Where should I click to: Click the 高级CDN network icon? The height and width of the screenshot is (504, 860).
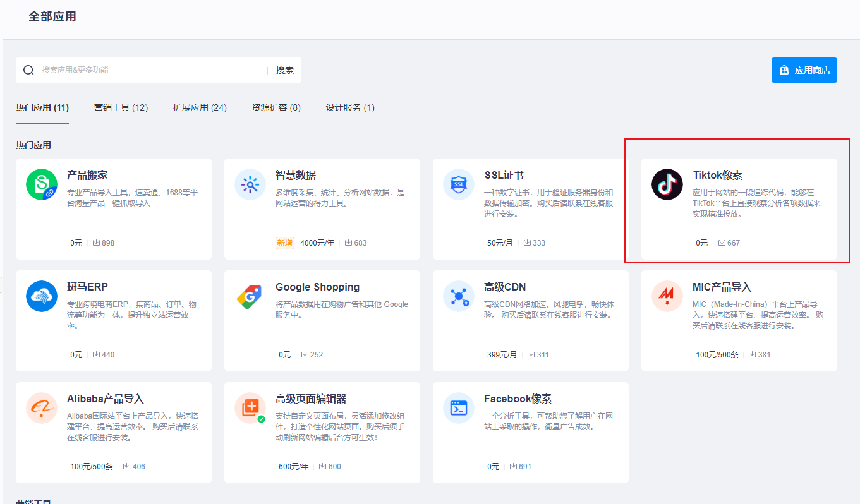point(459,296)
